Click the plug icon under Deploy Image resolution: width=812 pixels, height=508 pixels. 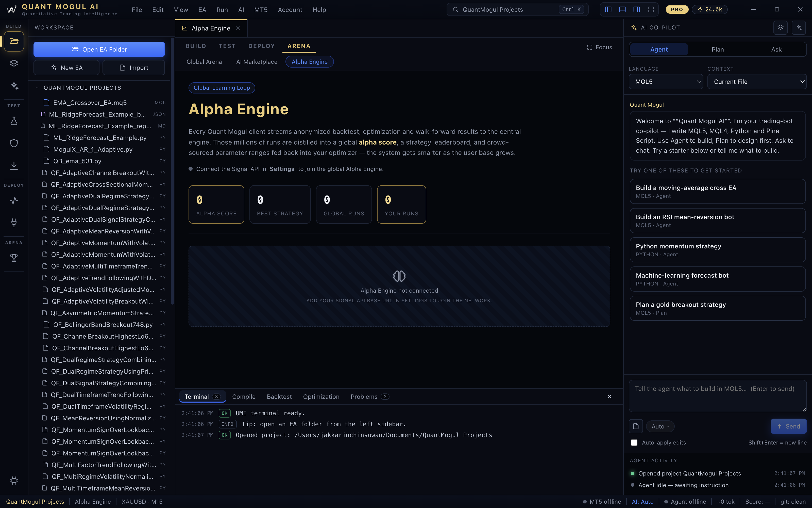pos(14,223)
